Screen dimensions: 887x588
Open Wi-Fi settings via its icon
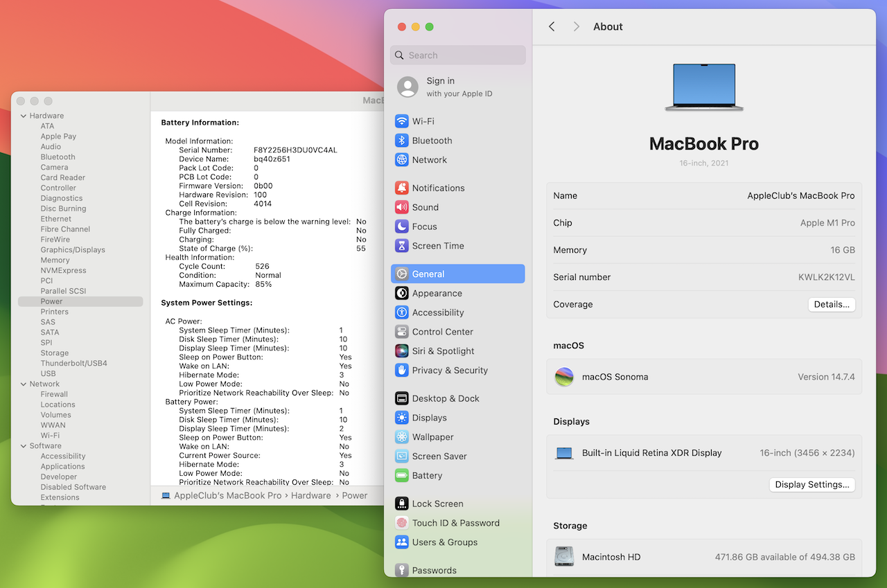tap(402, 121)
